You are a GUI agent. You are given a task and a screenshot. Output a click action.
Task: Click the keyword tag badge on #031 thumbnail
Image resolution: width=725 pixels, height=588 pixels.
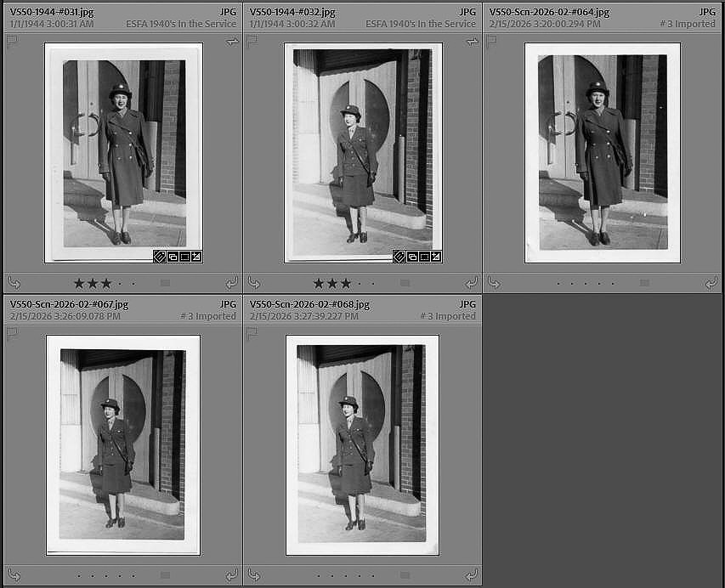click(160, 257)
